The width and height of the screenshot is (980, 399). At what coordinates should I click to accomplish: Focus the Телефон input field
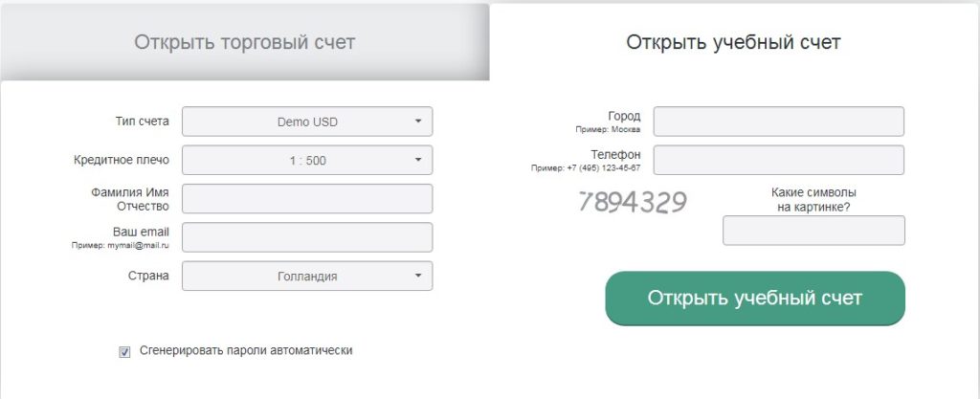tap(779, 160)
